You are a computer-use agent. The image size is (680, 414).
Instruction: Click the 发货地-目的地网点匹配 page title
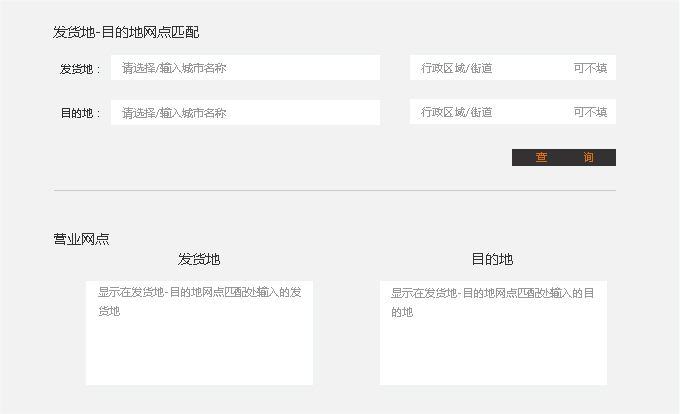pos(126,32)
